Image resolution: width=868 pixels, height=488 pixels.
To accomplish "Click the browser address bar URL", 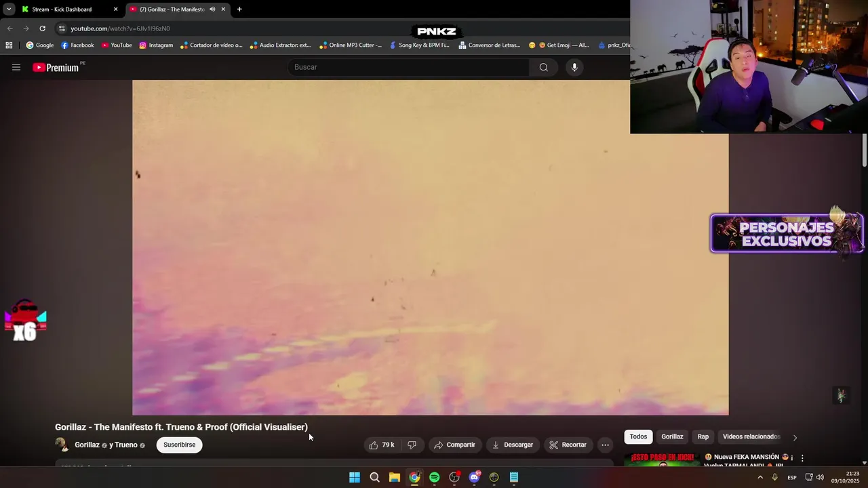I will point(120,28).
